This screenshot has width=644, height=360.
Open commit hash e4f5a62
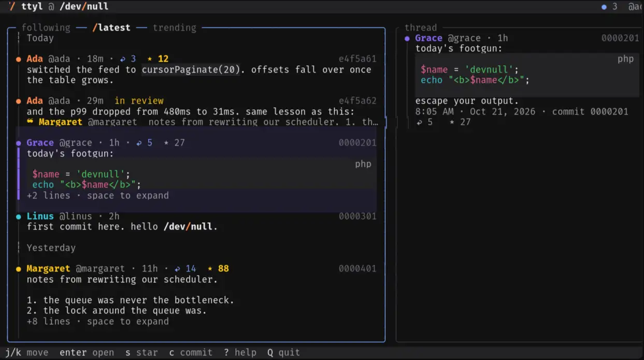(x=357, y=101)
